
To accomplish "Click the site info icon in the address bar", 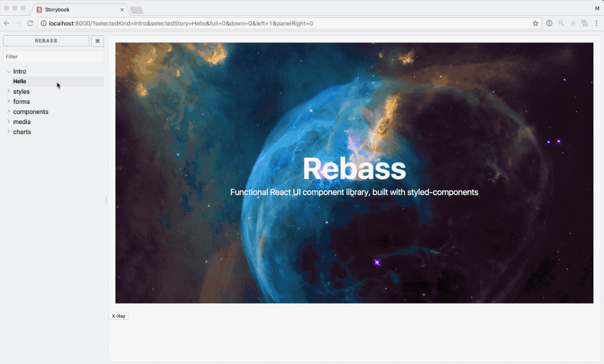I will click(x=43, y=24).
